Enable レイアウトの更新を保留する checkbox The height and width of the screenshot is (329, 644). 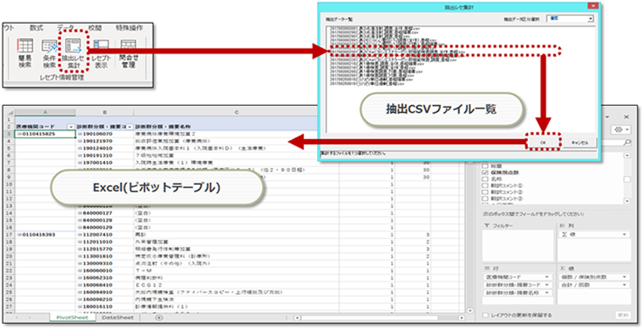[x=486, y=315]
